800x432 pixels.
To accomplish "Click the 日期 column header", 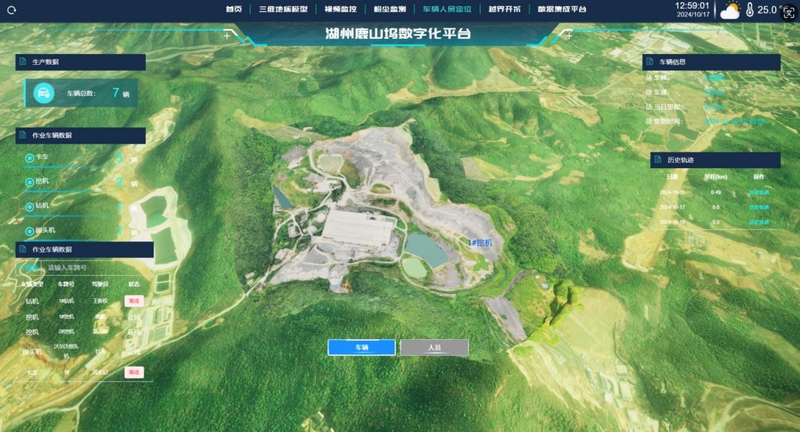I will [672, 177].
